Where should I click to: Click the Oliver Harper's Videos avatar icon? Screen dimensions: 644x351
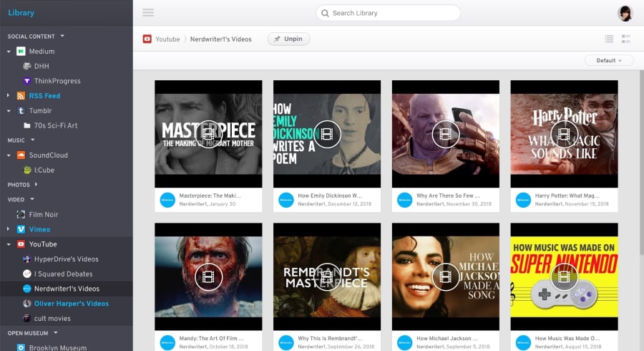[27, 303]
